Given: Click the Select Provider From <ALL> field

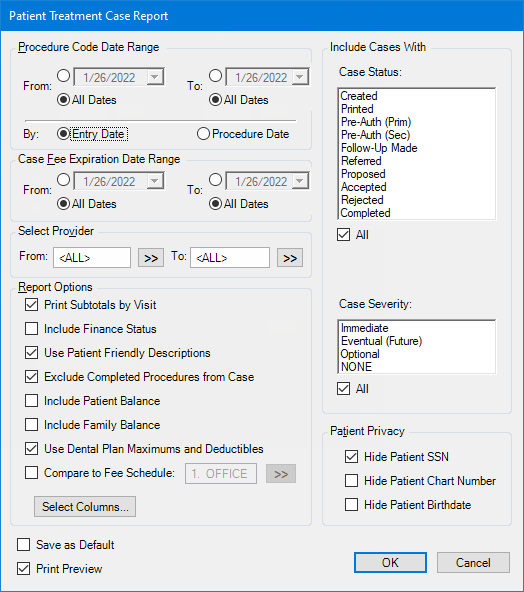Looking at the screenshot, I should coord(92,257).
